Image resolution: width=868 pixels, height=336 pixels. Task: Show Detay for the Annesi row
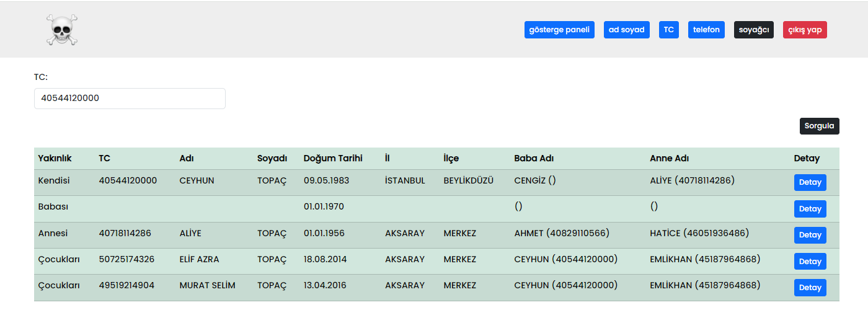click(x=810, y=235)
